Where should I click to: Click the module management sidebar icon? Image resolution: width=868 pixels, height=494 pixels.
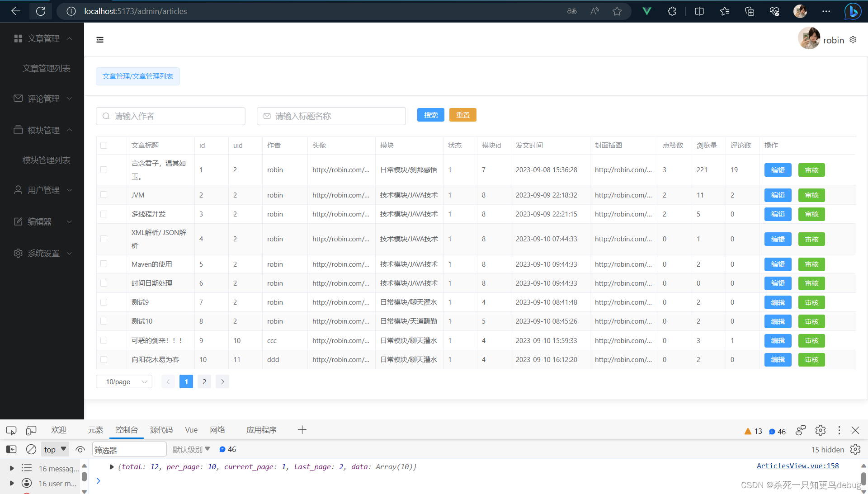point(17,130)
